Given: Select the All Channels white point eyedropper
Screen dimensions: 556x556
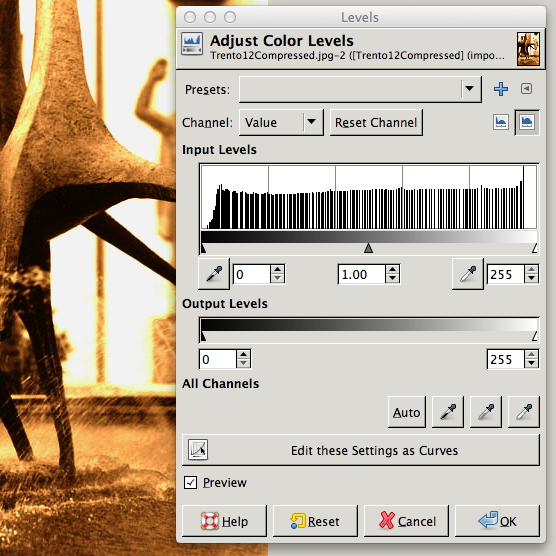Looking at the screenshot, I should coord(524,412).
